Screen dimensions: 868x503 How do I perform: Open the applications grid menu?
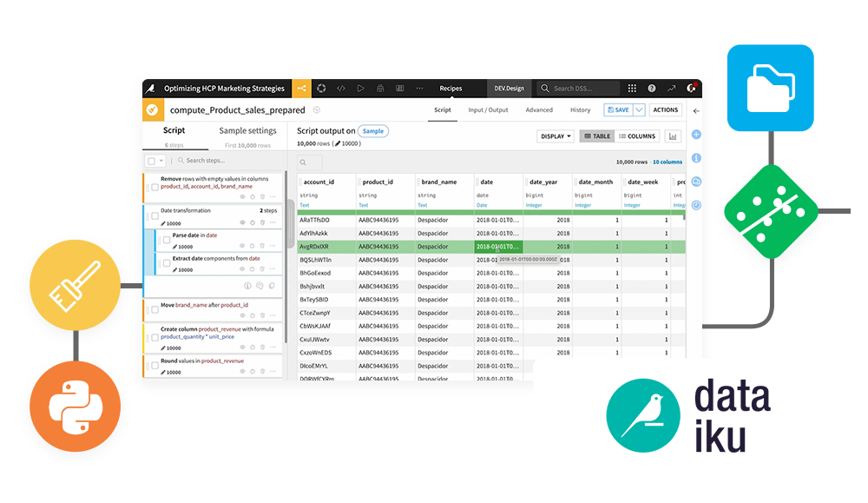[x=632, y=89]
